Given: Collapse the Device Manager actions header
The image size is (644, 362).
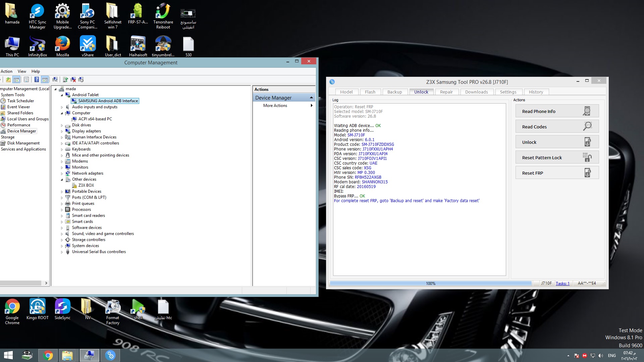Looking at the screenshot, I should click(x=311, y=98).
